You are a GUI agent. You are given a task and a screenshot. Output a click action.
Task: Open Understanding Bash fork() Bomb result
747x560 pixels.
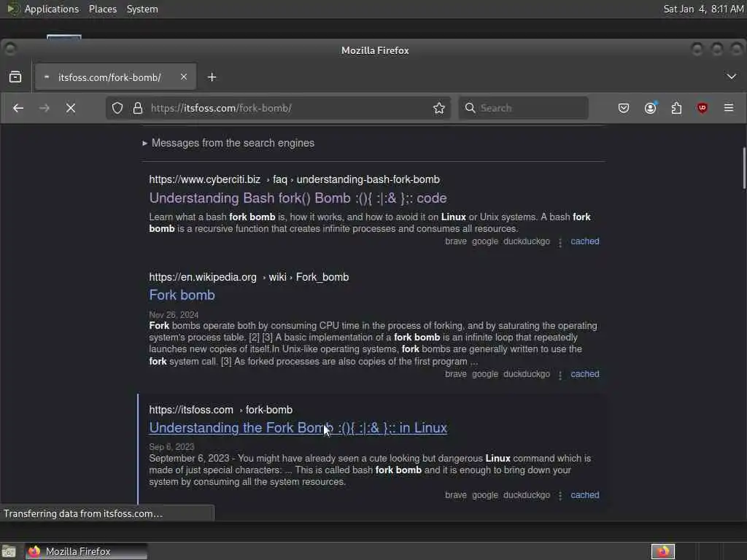pyautogui.click(x=298, y=198)
